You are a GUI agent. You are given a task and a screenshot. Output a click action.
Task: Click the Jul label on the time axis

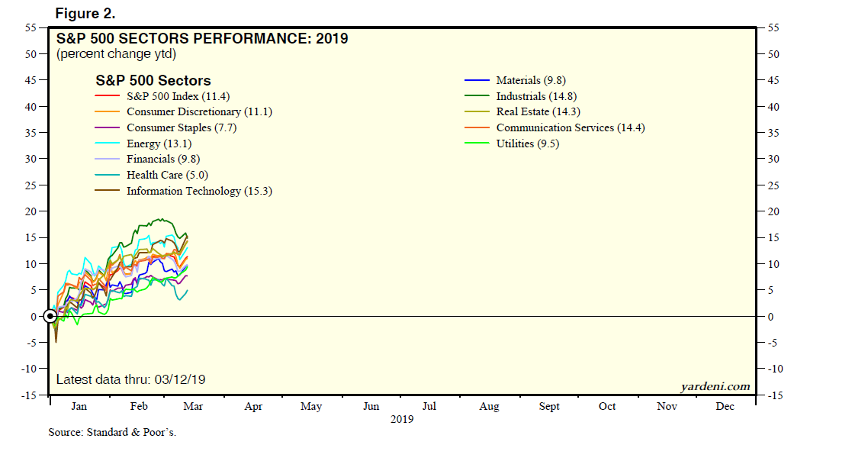point(429,407)
